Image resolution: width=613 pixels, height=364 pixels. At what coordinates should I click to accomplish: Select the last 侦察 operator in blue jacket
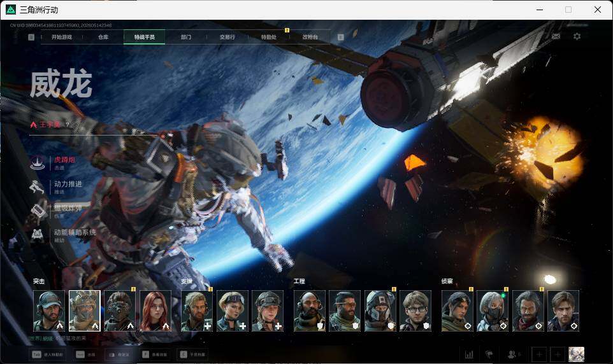tap(563, 311)
